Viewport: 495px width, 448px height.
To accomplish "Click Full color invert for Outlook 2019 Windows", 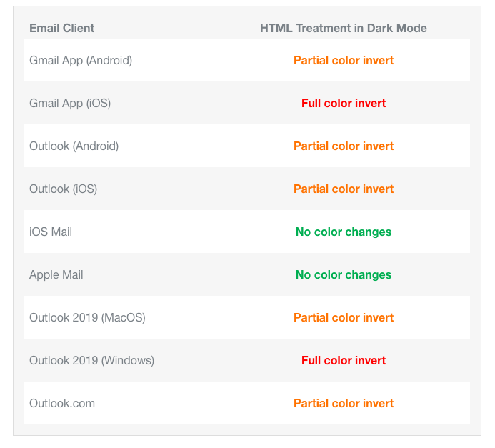I will click(x=344, y=361).
